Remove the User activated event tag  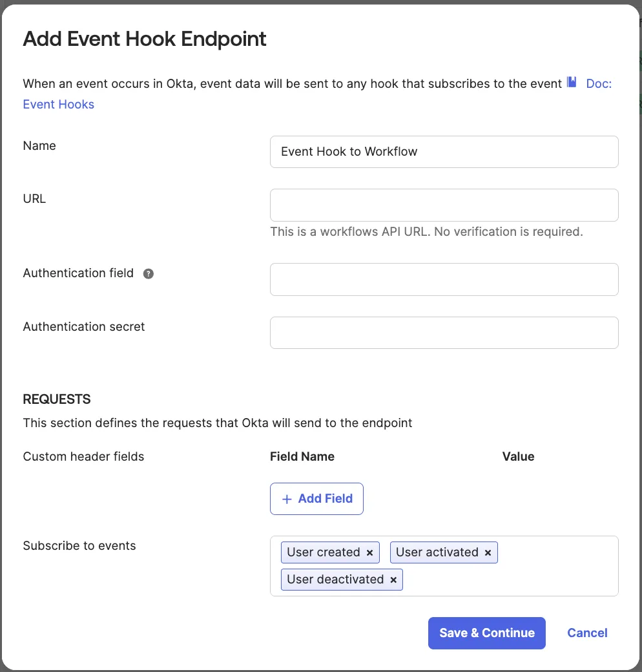point(488,552)
